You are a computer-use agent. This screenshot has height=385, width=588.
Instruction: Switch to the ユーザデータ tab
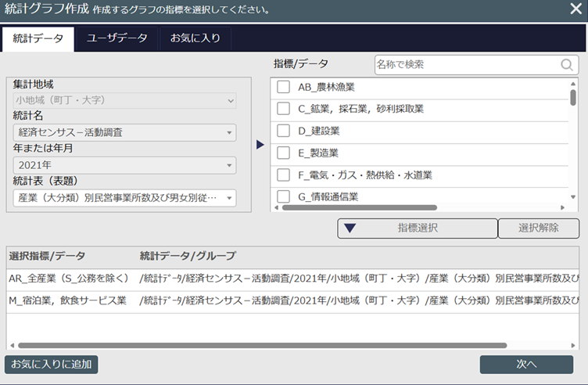(x=117, y=38)
